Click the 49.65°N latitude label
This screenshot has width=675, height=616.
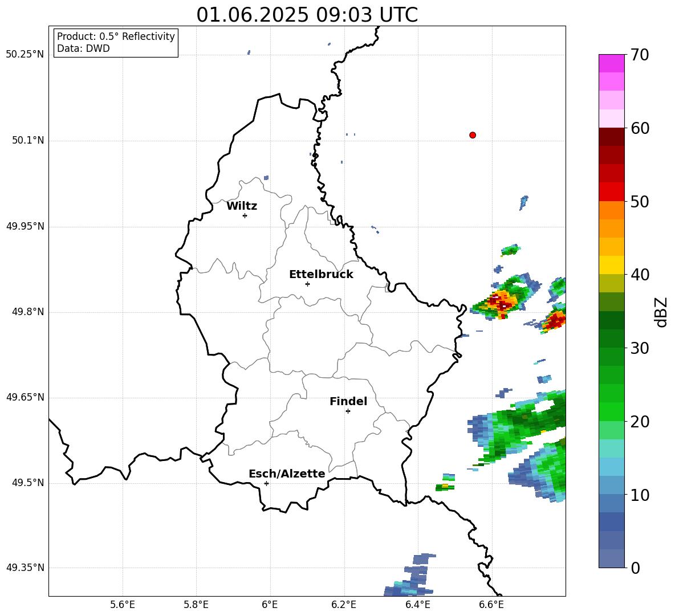25,397
